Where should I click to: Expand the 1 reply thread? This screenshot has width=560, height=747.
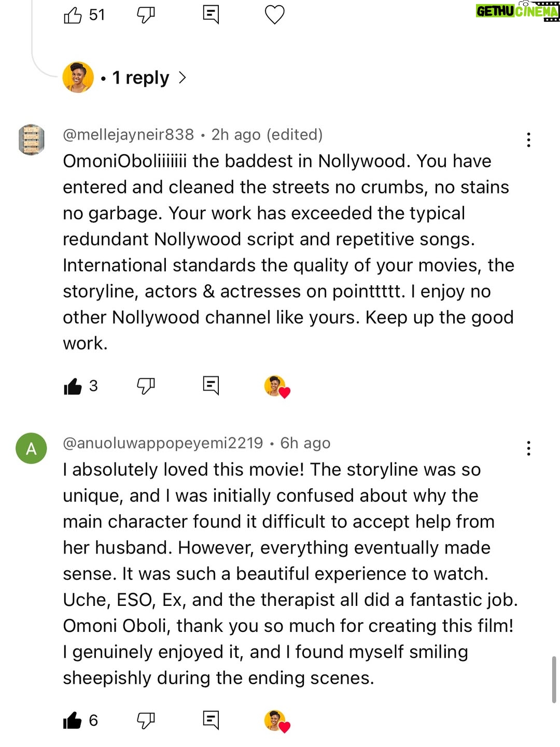point(141,78)
